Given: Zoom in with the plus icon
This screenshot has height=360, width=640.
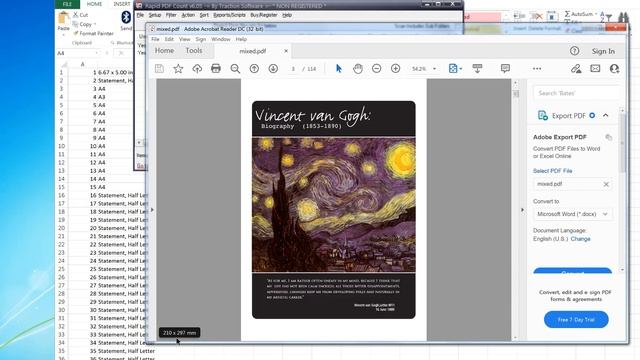Looking at the screenshot, I should click(396, 69).
